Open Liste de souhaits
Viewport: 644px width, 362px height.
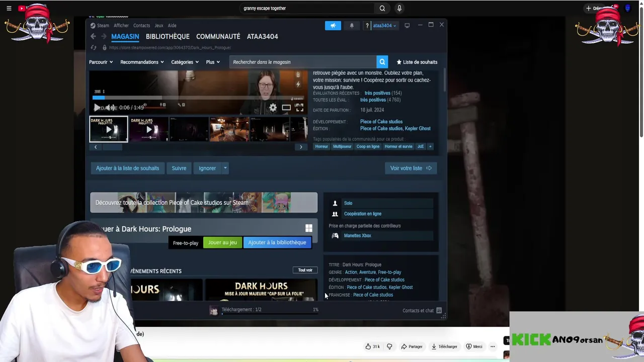click(x=417, y=62)
